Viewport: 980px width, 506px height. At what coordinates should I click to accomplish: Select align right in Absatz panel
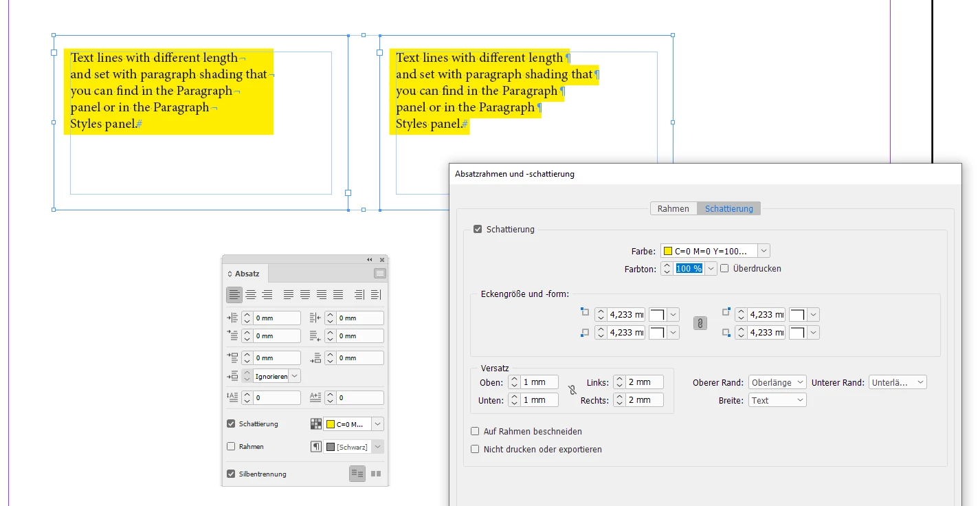pos(267,295)
